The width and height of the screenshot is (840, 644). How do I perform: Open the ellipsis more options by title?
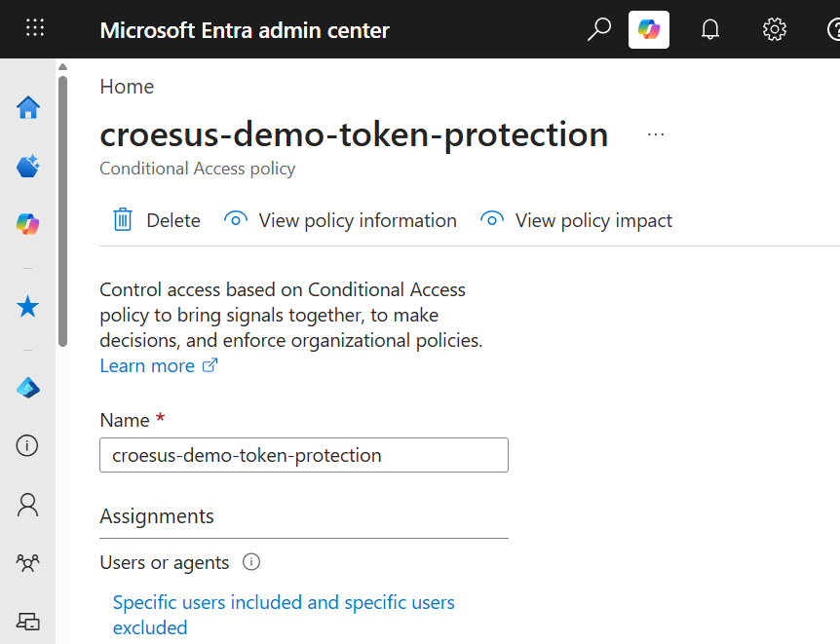[656, 134]
